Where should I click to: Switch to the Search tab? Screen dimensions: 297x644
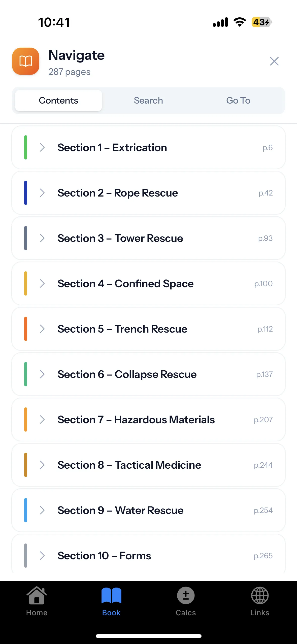(x=148, y=101)
